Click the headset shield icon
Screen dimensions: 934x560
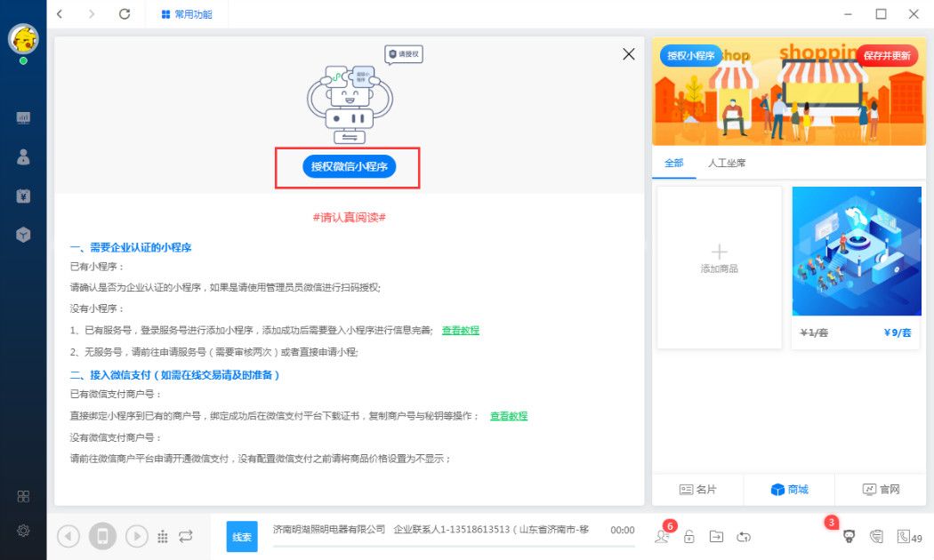click(876, 537)
